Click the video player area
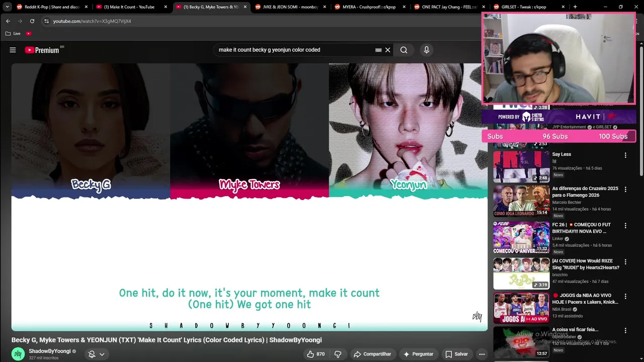Viewport: 644px width, 362px height. 250,197
